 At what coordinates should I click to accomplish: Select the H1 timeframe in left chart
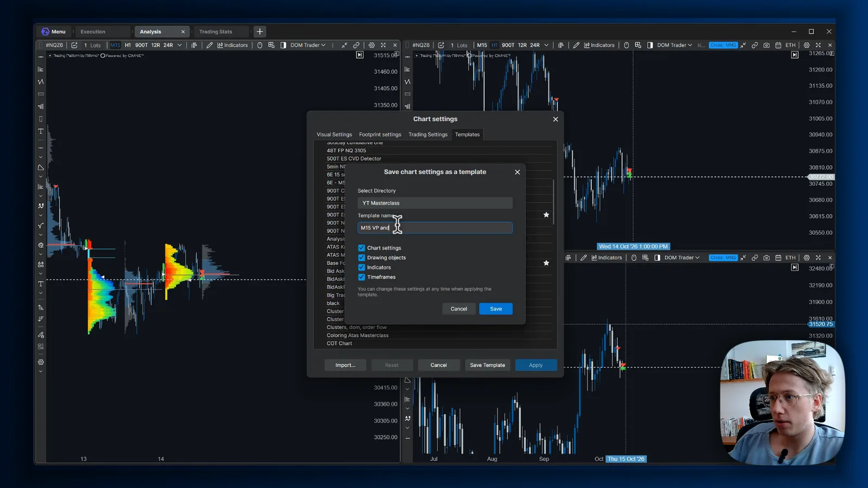click(x=128, y=45)
